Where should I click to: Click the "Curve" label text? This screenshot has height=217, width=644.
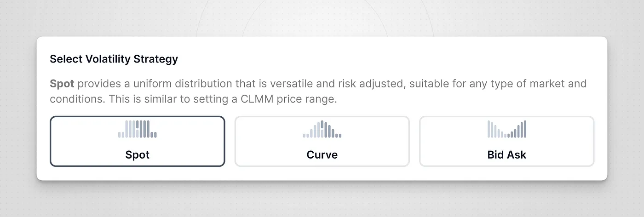click(x=322, y=154)
